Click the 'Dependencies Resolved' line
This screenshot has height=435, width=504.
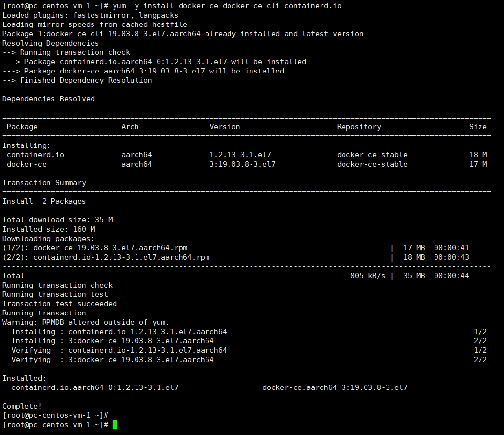[x=48, y=99]
